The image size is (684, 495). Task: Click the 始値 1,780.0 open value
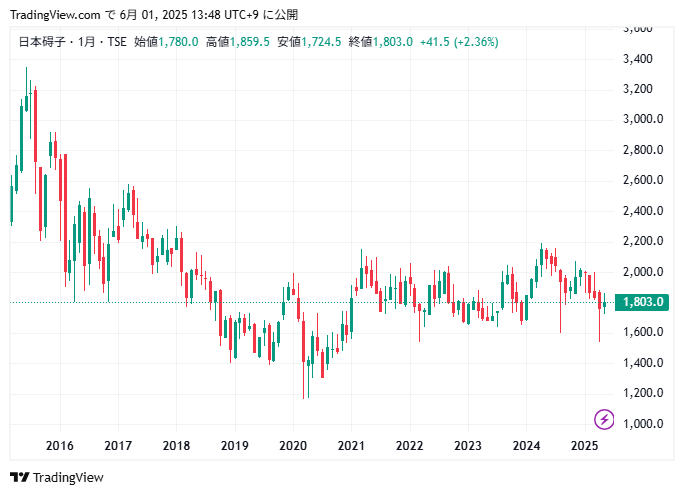[166, 42]
